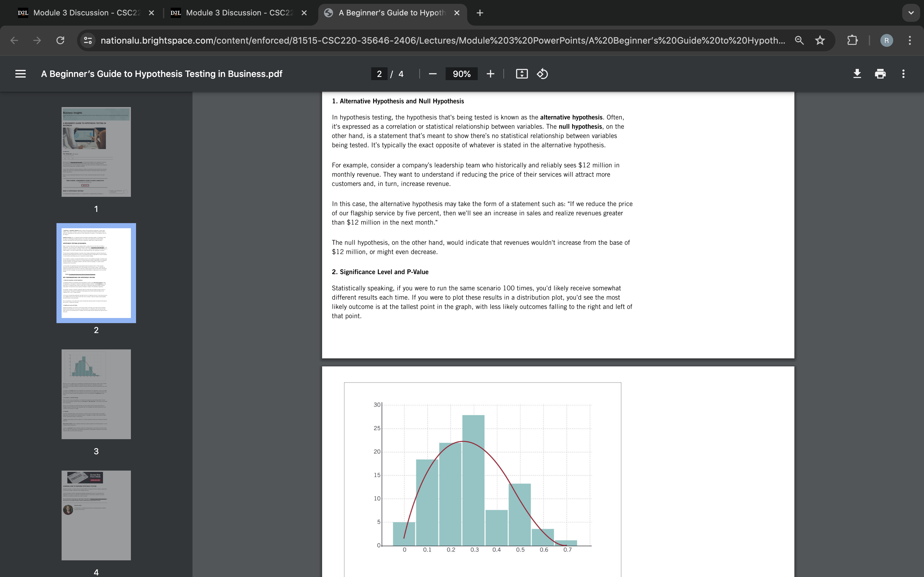Screen dimensions: 924x577
Task: Open a new browser tab
Action: 480,13
